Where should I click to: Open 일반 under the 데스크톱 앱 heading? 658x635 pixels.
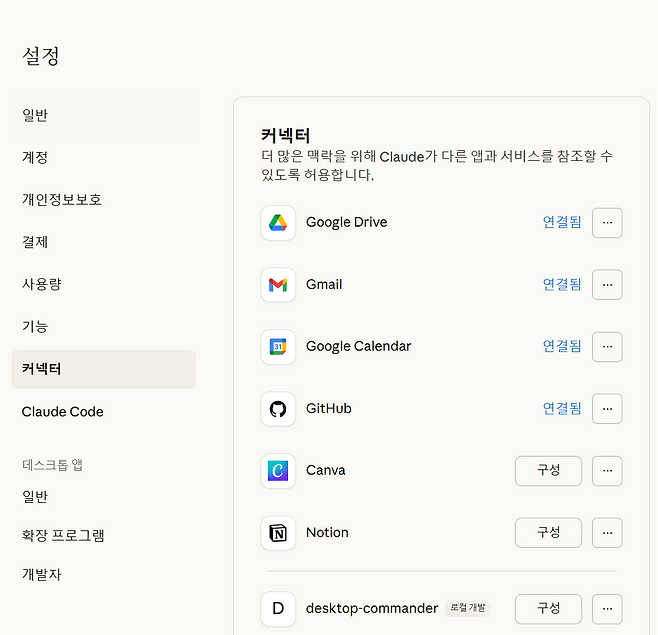(x=103, y=497)
